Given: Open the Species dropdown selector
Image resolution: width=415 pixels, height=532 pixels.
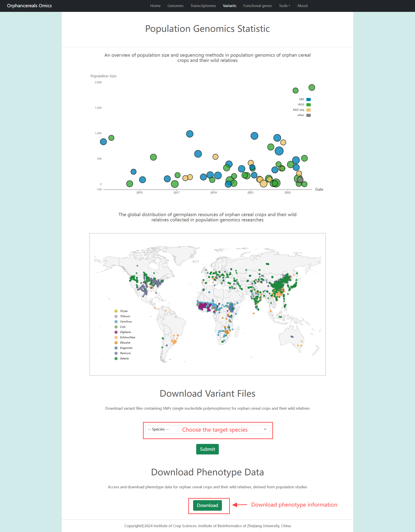Looking at the screenshot, I should coord(207,429).
